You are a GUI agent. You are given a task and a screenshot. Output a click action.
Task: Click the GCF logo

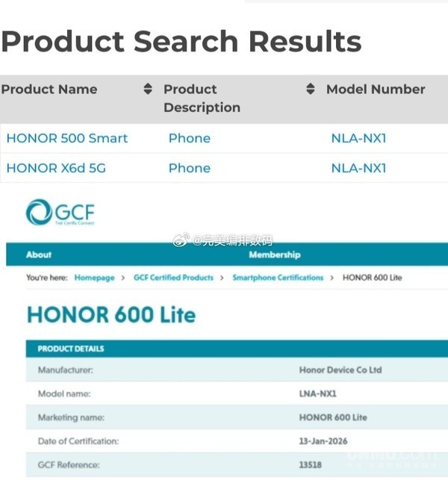pos(60,212)
